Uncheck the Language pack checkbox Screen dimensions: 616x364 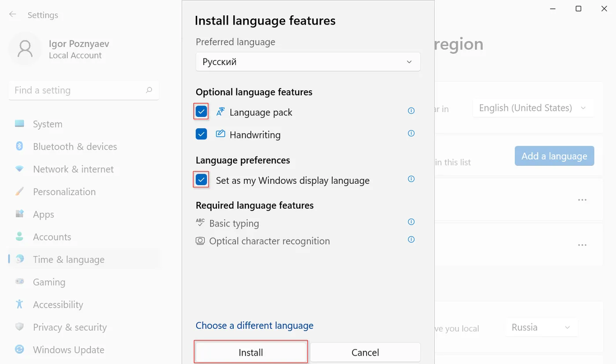(201, 112)
